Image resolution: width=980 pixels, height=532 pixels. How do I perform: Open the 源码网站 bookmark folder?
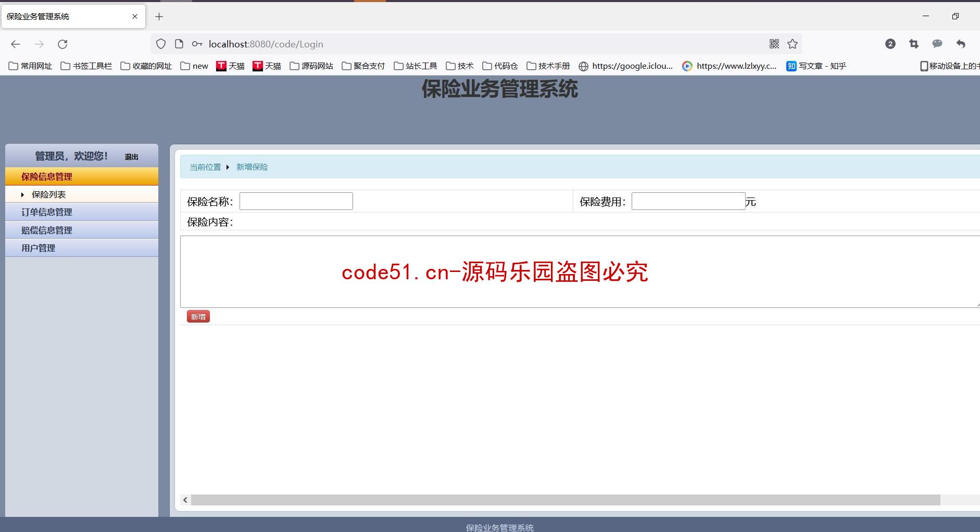[311, 66]
